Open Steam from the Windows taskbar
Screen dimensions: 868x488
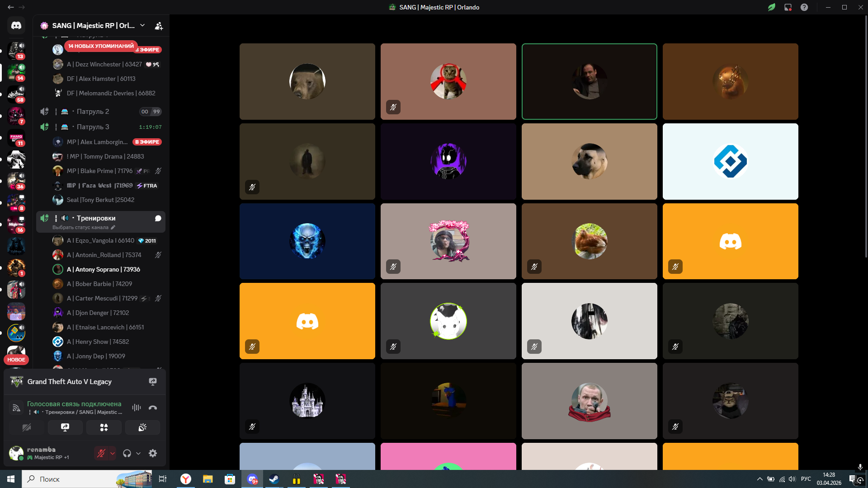pos(274,479)
